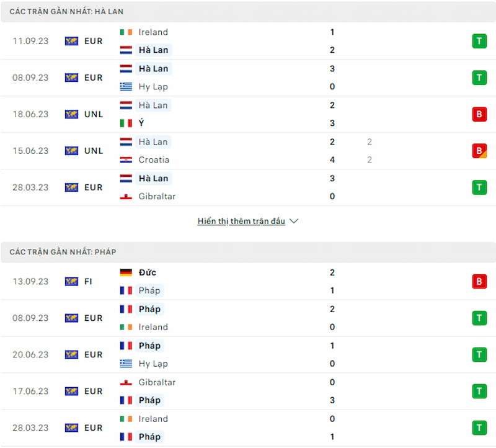Click the 20.06.23 date of Pháp vs Hy Lạp

[30, 354]
